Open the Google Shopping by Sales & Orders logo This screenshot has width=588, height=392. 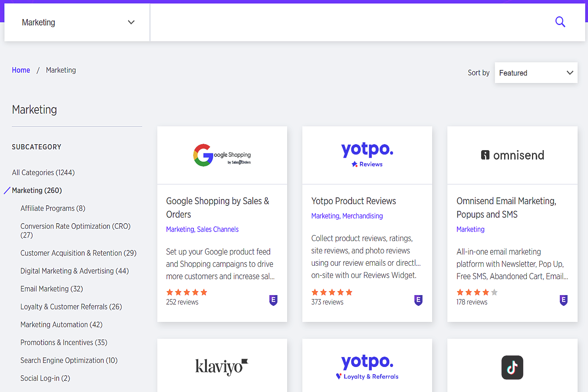(222, 155)
